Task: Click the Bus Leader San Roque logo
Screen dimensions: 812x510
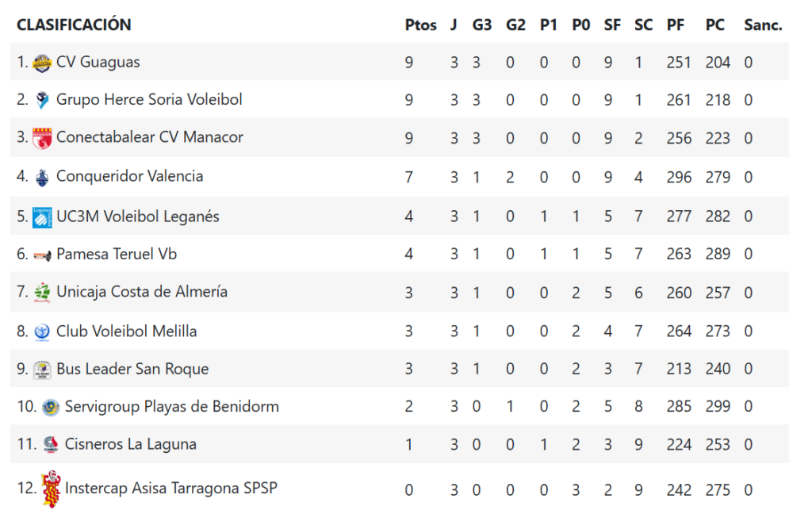Action: (x=43, y=370)
